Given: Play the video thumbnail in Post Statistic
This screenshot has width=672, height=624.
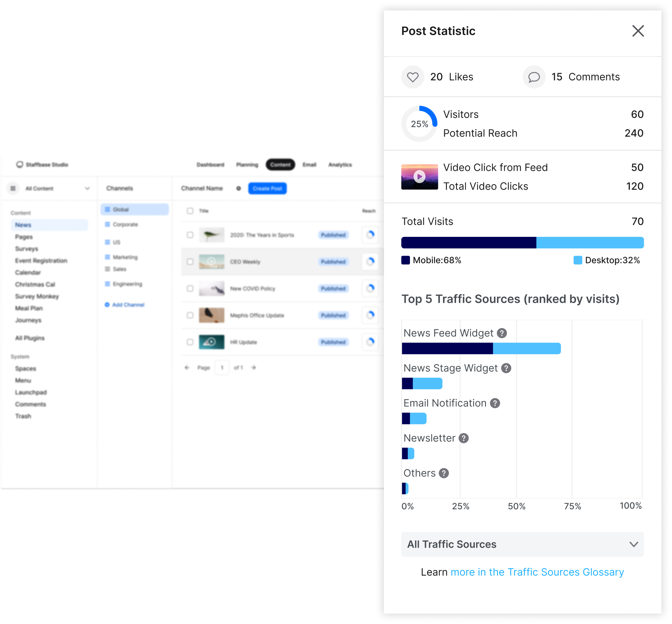Looking at the screenshot, I should coord(419,177).
